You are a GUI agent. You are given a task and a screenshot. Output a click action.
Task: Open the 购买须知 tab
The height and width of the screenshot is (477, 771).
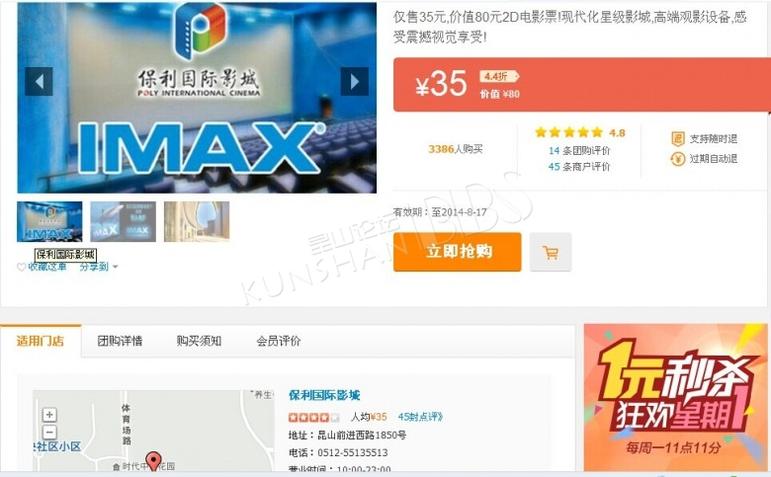coord(199,341)
